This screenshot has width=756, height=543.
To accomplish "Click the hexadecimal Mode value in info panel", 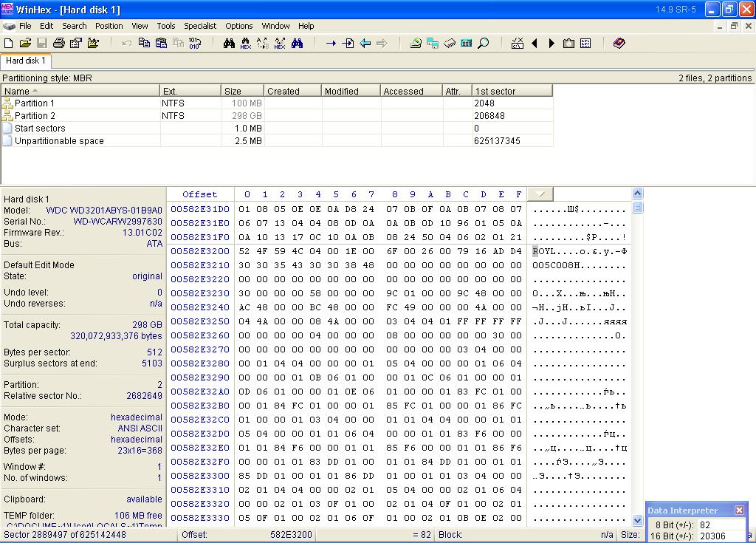I will (x=137, y=417).
